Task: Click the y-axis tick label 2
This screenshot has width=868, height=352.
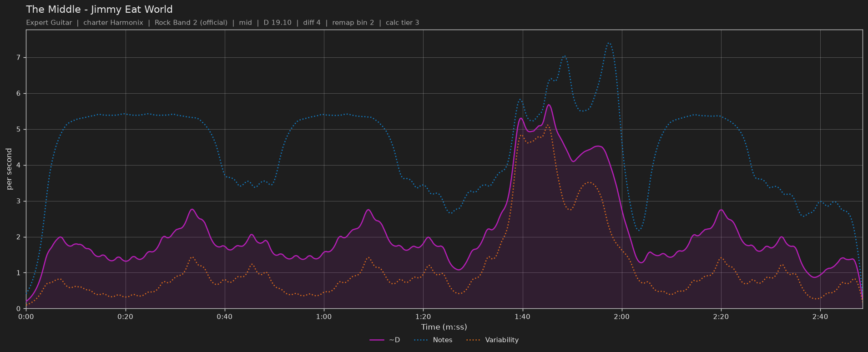Action: (19, 237)
